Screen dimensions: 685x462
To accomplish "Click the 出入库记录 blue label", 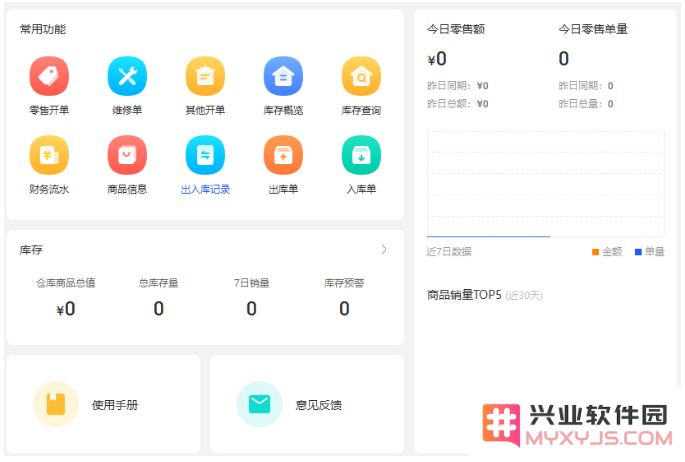I will point(205,190).
